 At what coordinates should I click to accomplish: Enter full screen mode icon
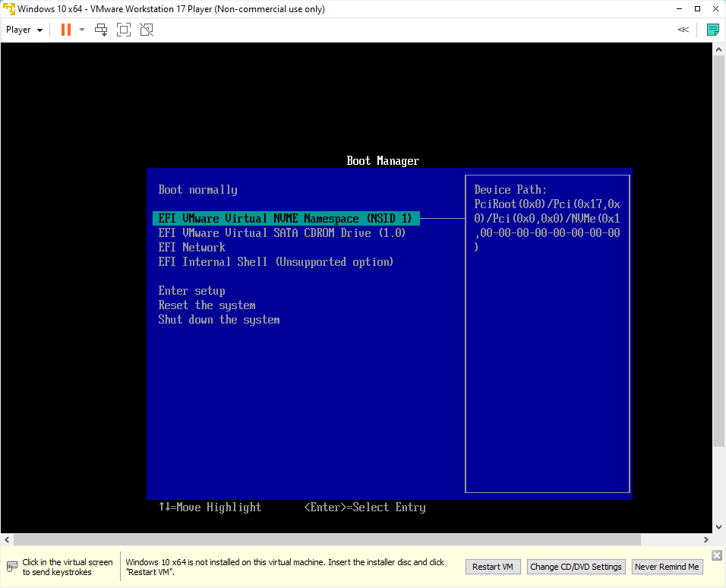coord(124,30)
